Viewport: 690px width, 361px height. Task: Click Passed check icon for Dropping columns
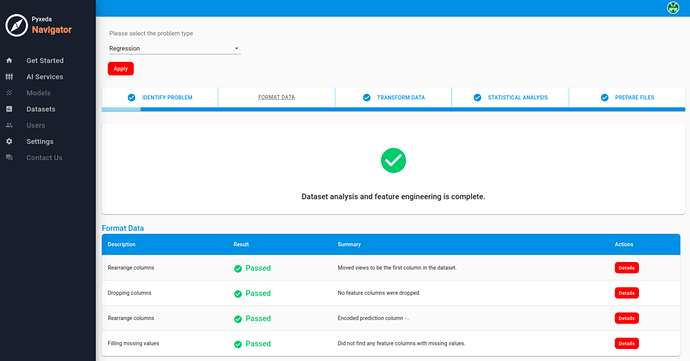[x=238, y=294]
